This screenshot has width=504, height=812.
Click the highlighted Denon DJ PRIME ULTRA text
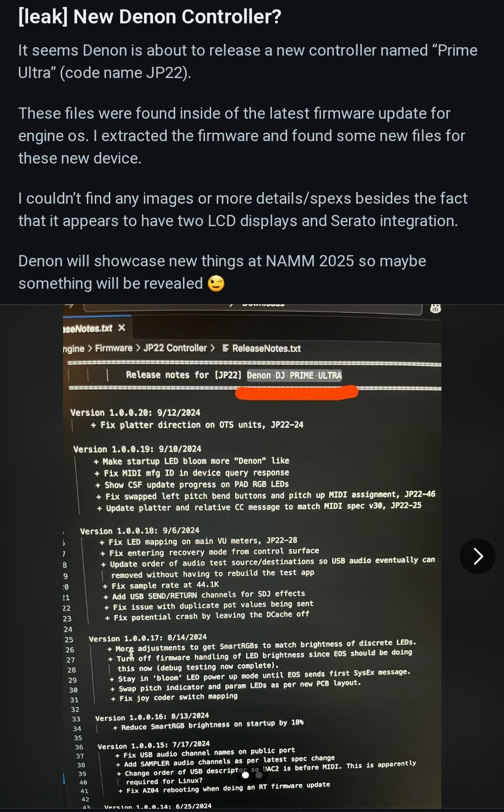[294, 376]
